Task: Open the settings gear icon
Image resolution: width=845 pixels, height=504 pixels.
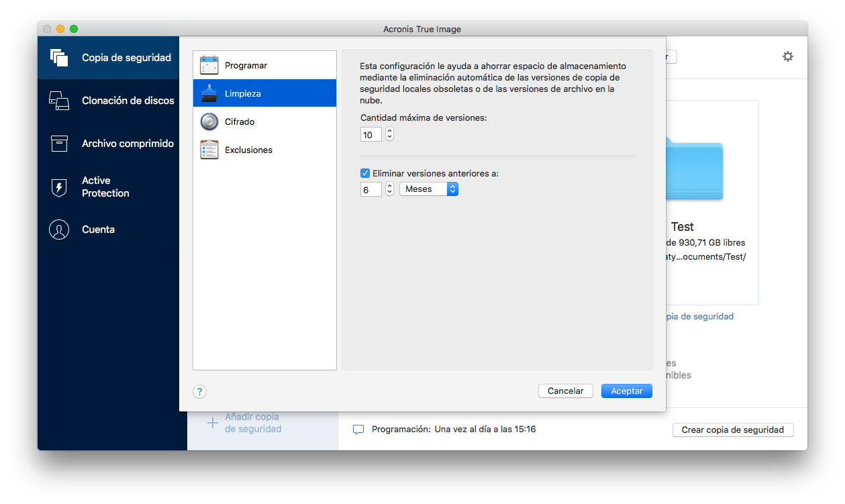Action: [787, 56]
